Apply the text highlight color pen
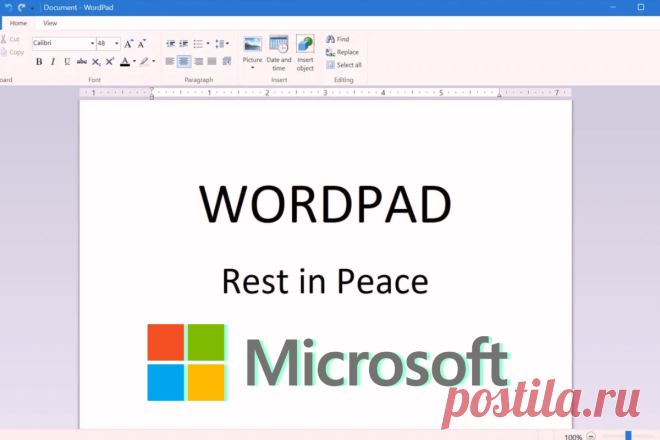The image size is (660, 440). click(144, 61)
